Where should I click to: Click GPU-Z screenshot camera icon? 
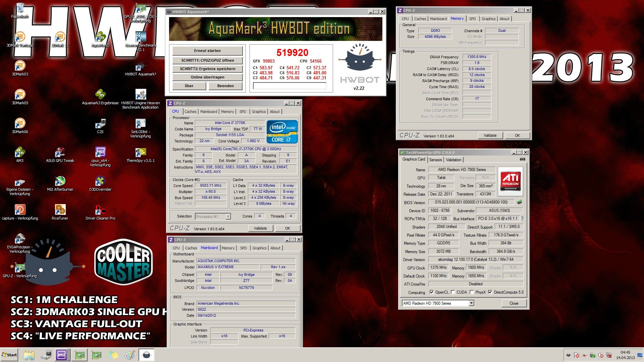coord(522,159)
